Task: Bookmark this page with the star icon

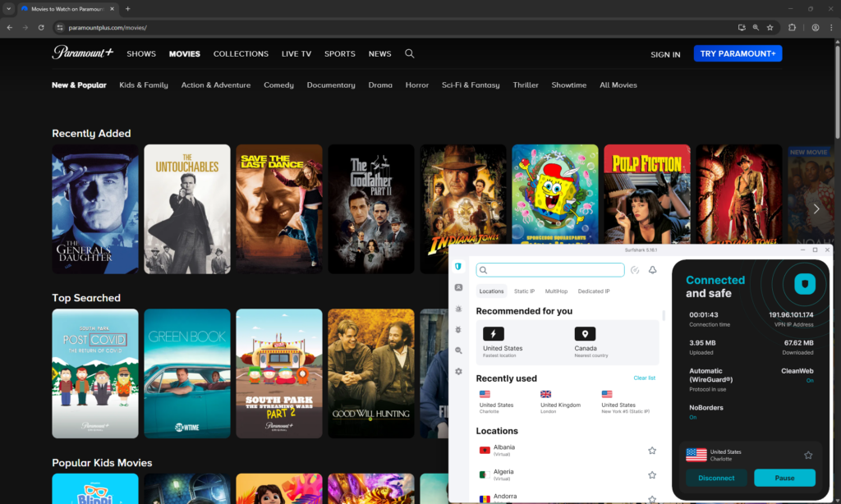Action: 770,27
